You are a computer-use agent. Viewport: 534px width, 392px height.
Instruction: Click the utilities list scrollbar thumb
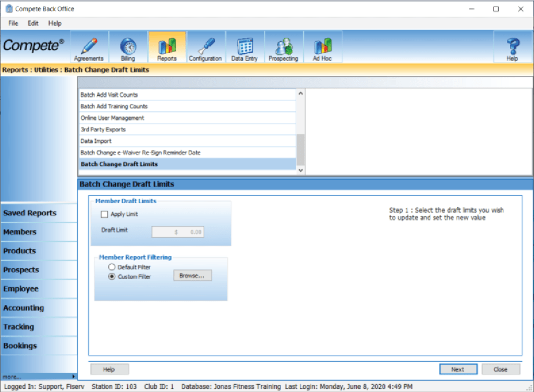tap(301, 150)
